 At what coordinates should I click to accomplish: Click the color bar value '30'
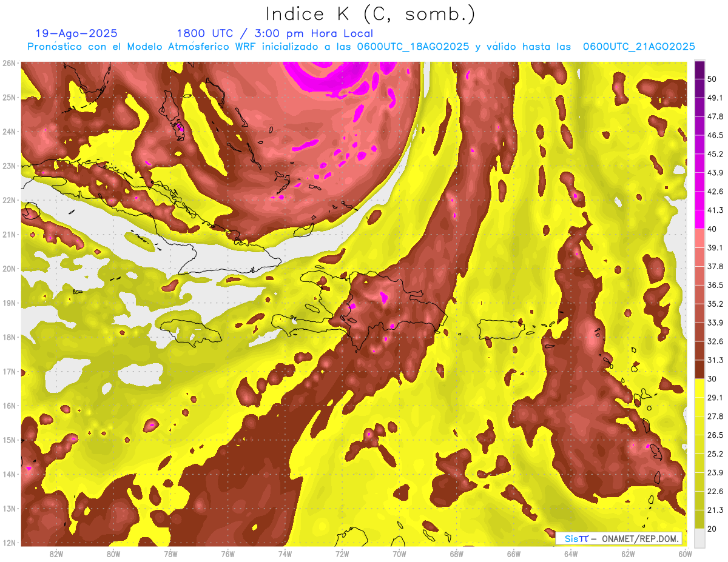712,379
